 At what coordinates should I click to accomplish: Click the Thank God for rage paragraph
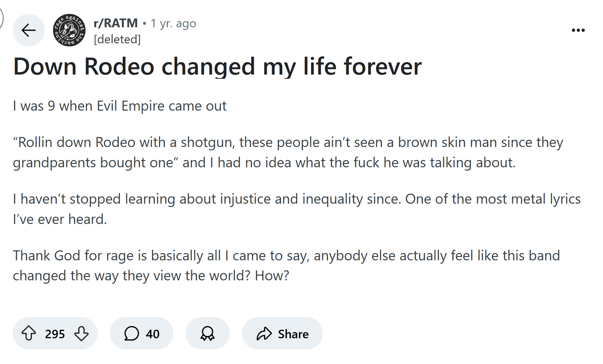click(x=286, y=265)
